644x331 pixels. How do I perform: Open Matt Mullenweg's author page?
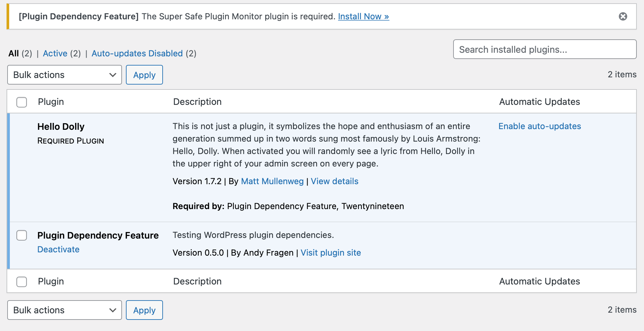(x=272, y=181)
